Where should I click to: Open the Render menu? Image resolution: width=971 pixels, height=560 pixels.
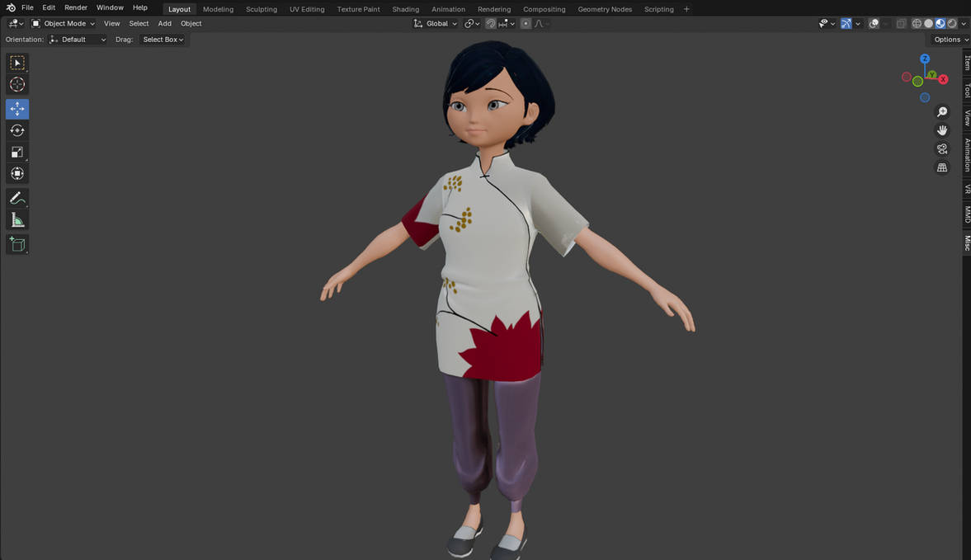click(x=75, y=7)
